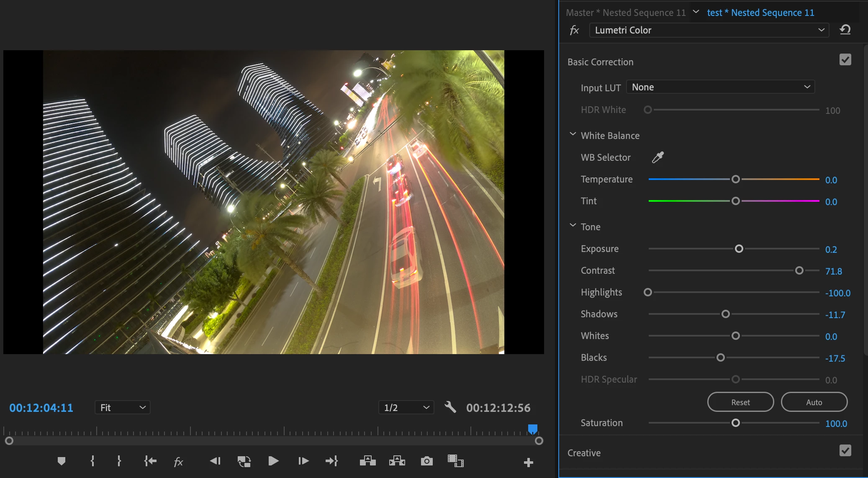Click the Auto tone button
868x478 pixels.
point(814,402)
